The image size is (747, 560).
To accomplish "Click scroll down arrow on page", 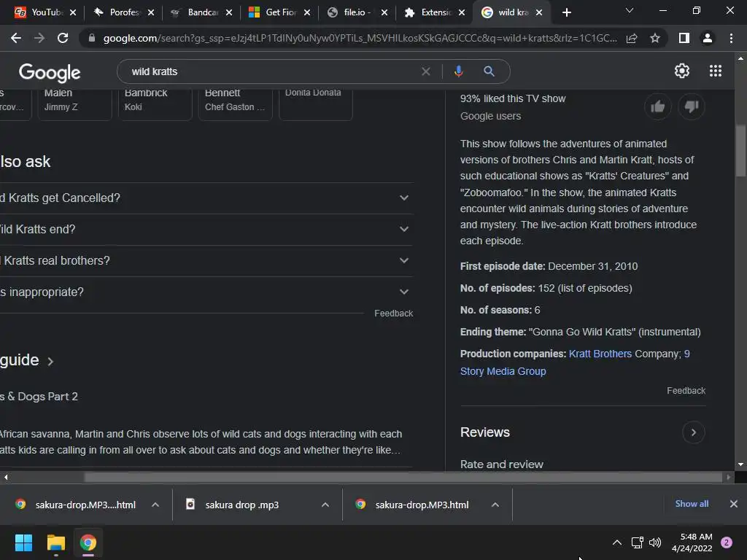I will point(740,464).
